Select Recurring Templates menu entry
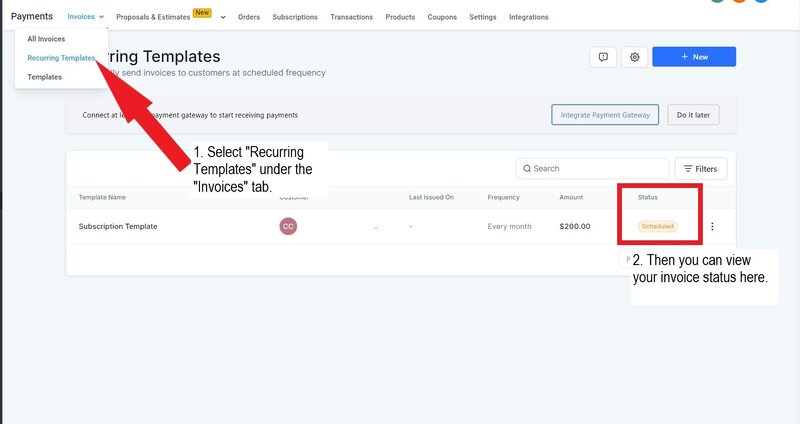Image resolution: width=800 pixels, height=424 pixels. coord(61,58)
